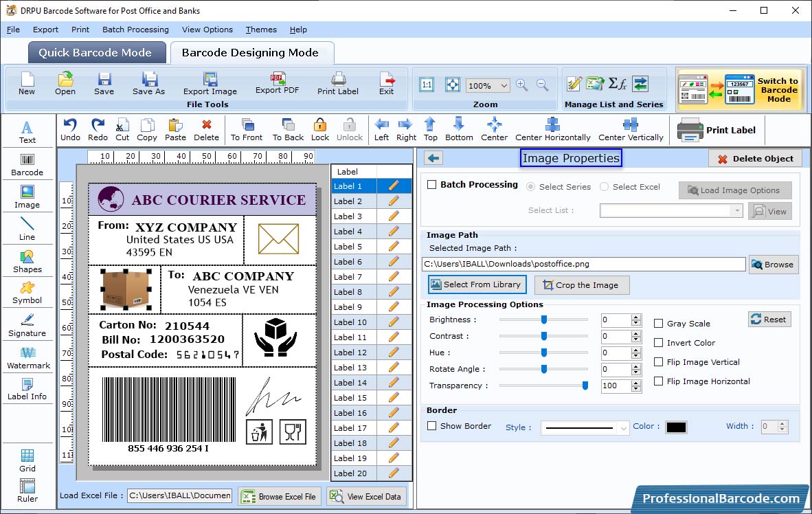Click Save As in File Tools
812x514 pixels.
(148, 84)
